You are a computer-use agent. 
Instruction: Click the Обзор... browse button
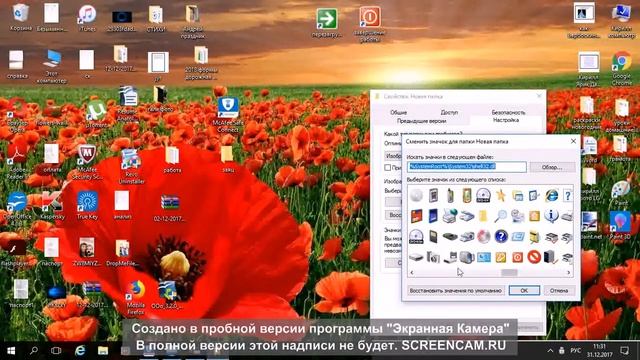(x=552, y=167)
